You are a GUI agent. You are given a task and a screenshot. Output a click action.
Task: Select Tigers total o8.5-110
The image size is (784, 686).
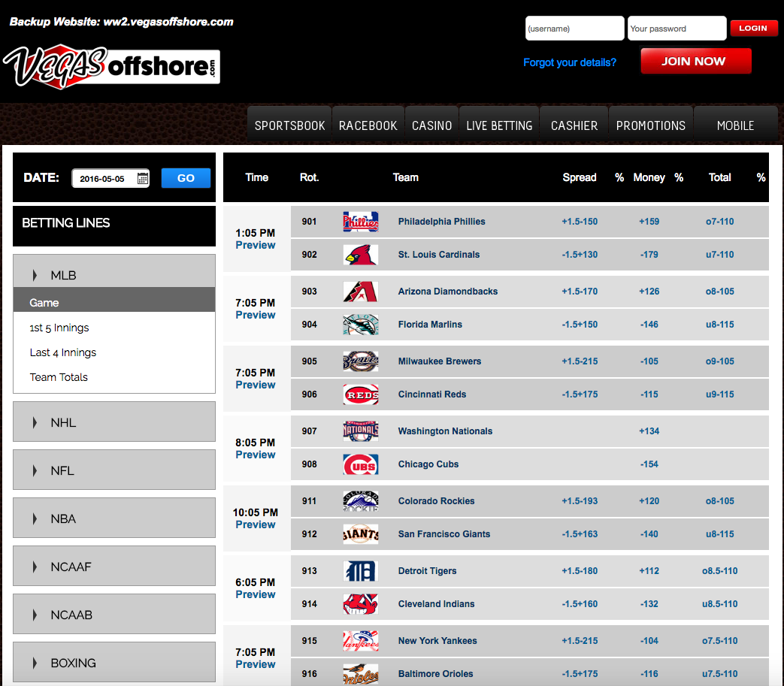720,571
